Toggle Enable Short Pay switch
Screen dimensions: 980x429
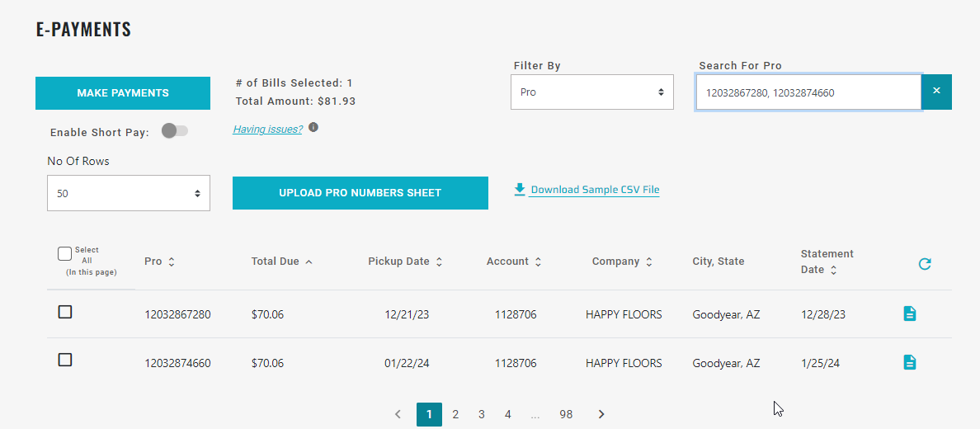pos(175,130)
